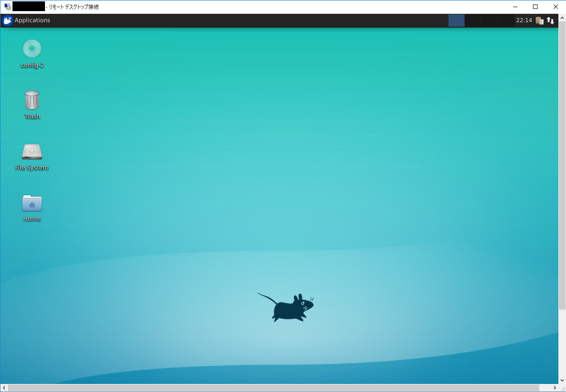Image resolution: width=566 pixels, height=392 pixels.
Task: Maximize the Remote Desktop Connection window
Action: [x=535, y=7]
